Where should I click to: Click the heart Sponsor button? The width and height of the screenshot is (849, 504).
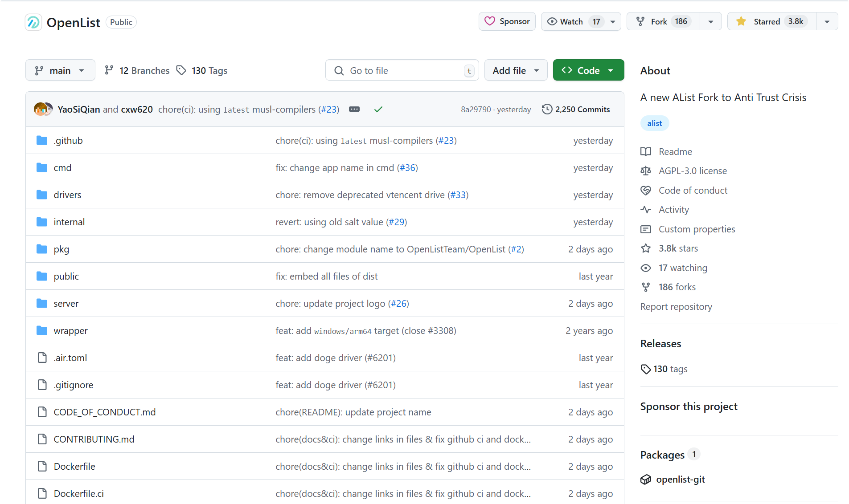(507, 21)
